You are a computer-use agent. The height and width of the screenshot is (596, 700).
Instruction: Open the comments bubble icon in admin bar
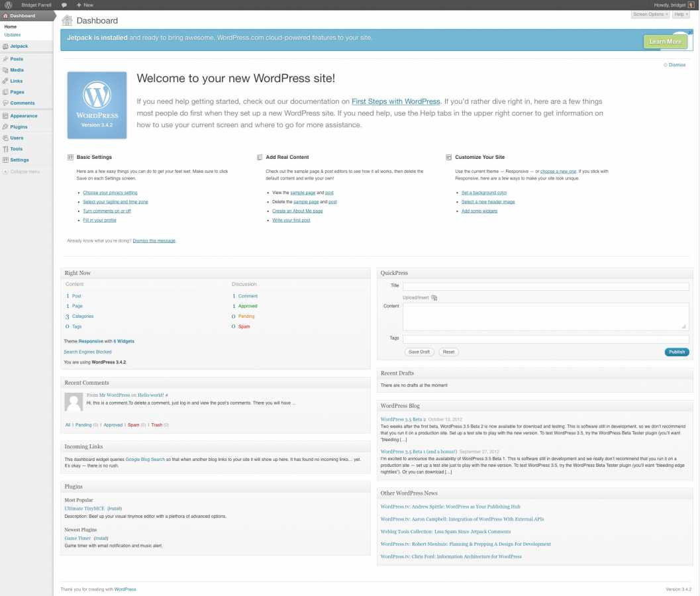click(x=64, y=5)
